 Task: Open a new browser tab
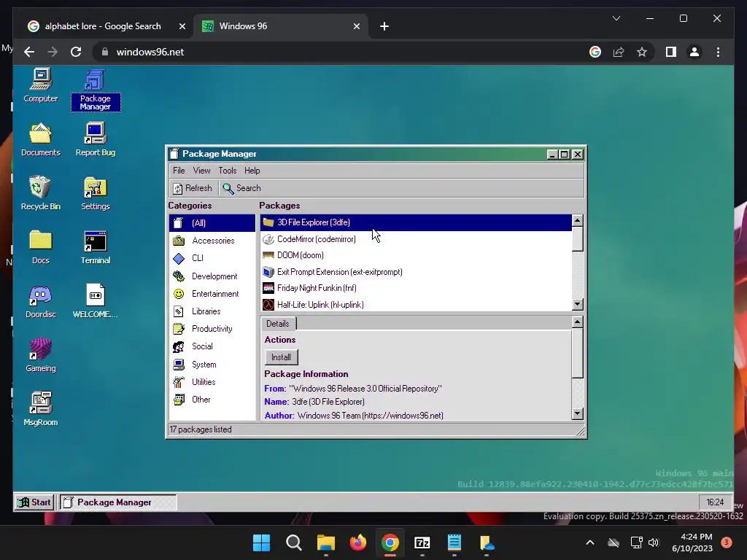[384, 26]
